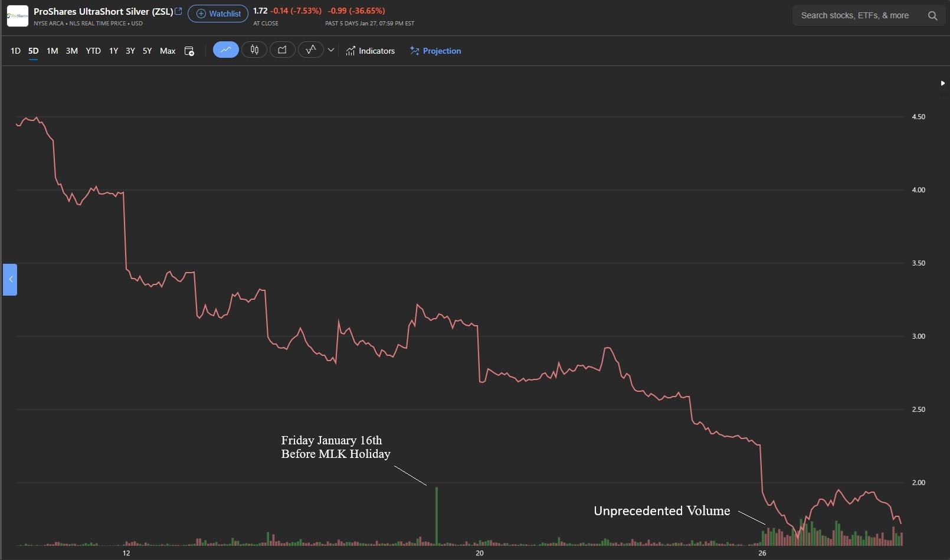The width and height of the screenshot is (950, 560).
Task: Switch to YTD time range
Action: click(93, 51)
